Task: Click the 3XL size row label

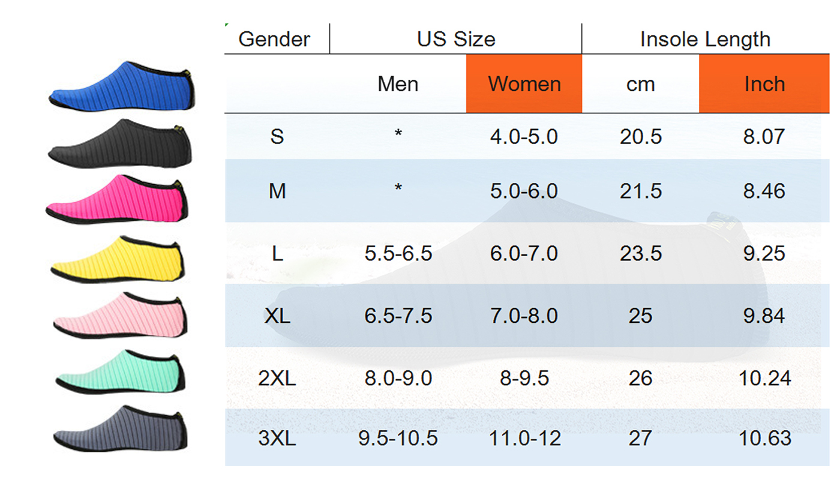Action: coord(277,439)
